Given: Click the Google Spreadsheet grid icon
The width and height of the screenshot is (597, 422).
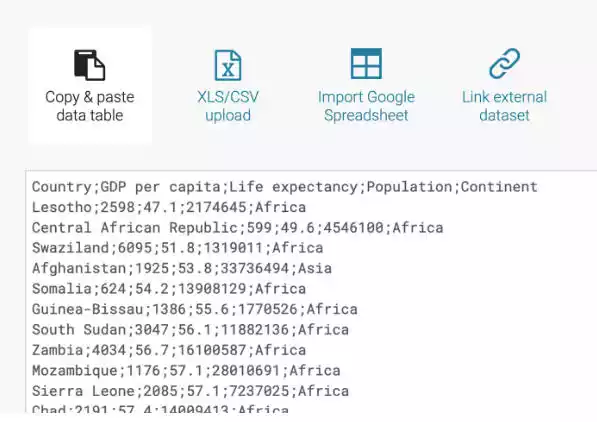Looking at the screenshot, I should [366, 64].
